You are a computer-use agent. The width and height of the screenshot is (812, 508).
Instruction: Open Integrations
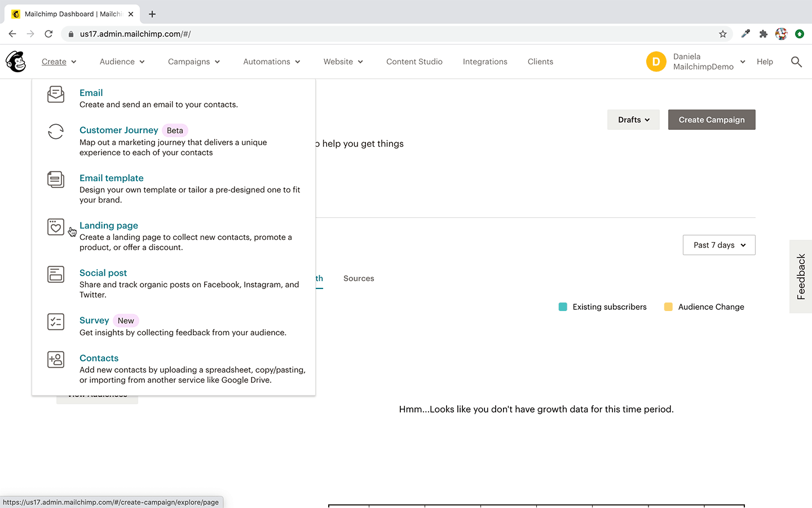(485, 62)
